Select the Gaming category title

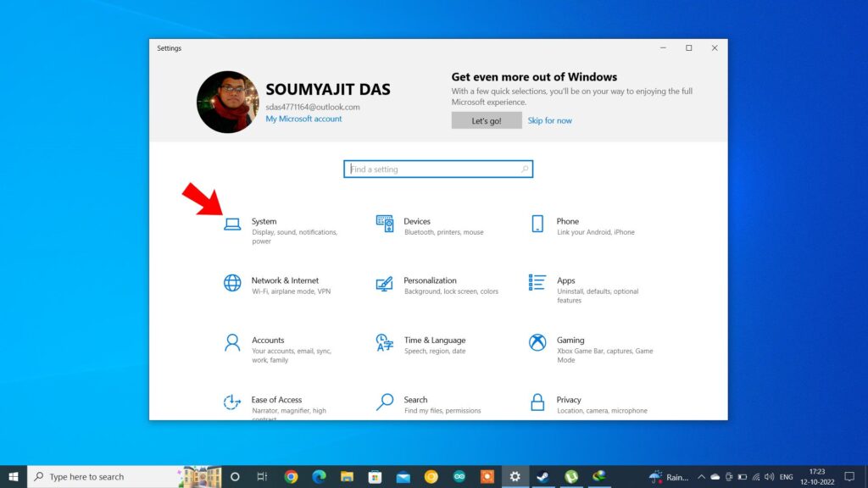coord(570,340)
